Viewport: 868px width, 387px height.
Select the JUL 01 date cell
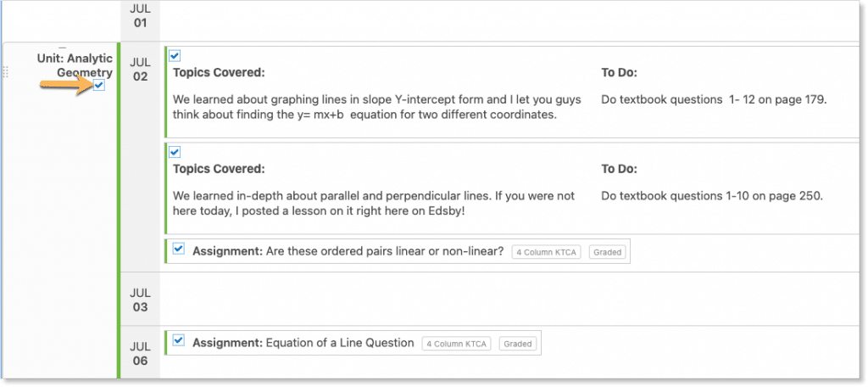(x=140, y=16)
